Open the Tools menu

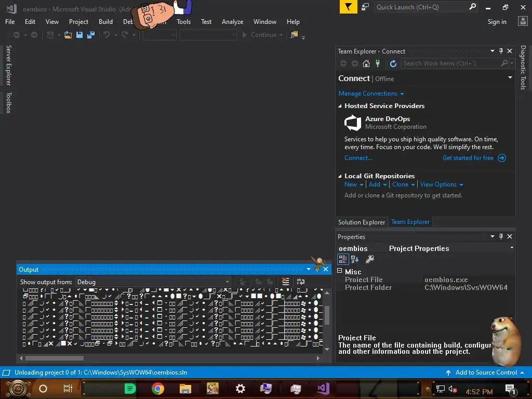point(183,22)
